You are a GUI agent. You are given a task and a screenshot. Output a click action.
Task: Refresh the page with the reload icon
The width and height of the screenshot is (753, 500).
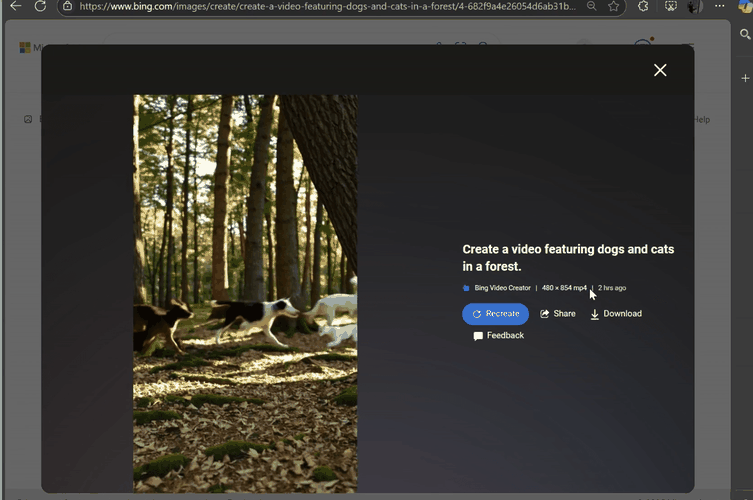tap(40, 6)
